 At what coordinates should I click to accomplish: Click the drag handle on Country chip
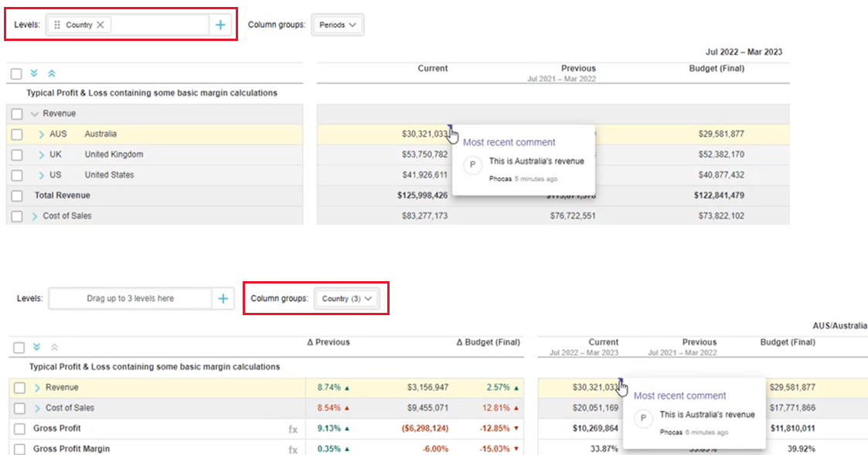[57, 25]
